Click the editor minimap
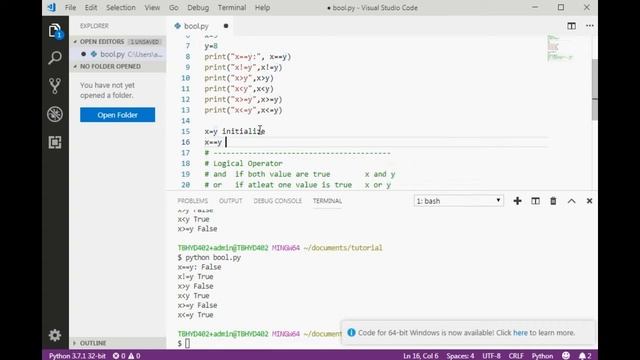640x360 pixels. pos(560,49)
